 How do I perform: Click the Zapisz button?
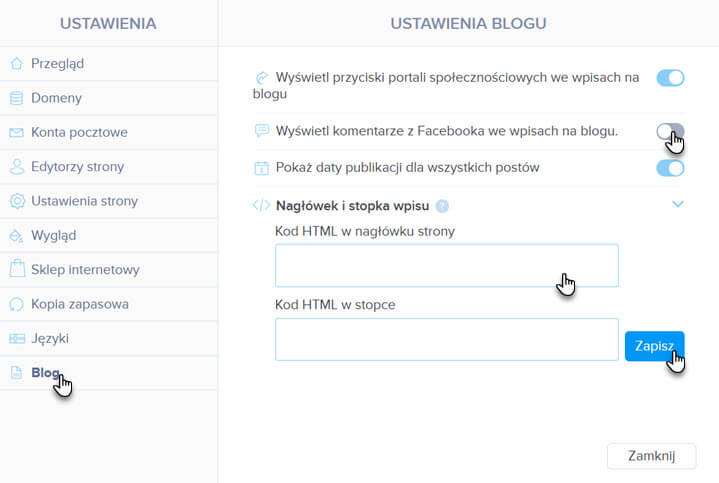pos(654,346)
